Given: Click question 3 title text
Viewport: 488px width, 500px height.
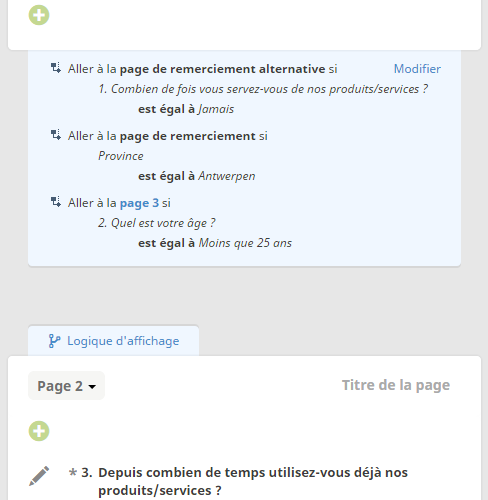Looking at the screenshot, I should [253, 481].
